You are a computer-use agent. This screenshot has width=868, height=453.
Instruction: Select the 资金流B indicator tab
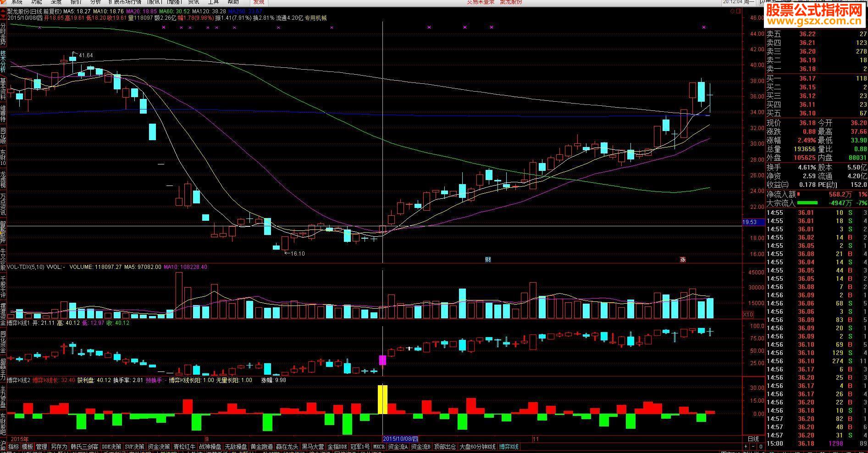(421, 447)
